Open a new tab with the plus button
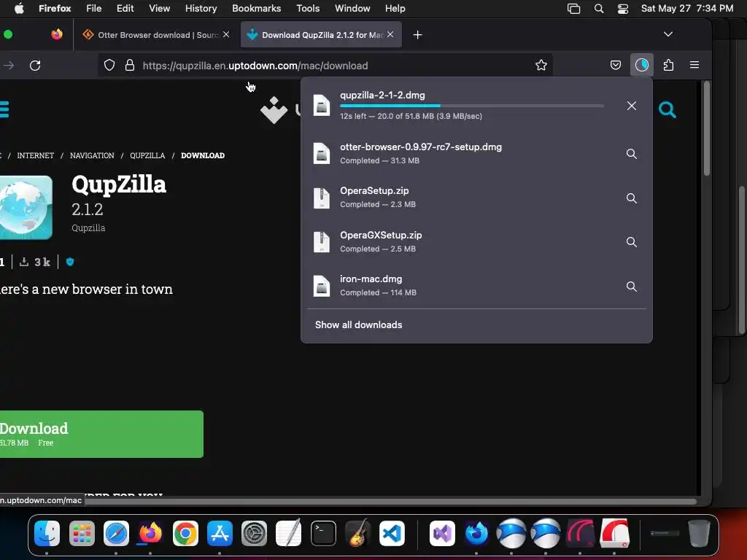The width and height of the screenshot is (747, 560). click(417, 35)
